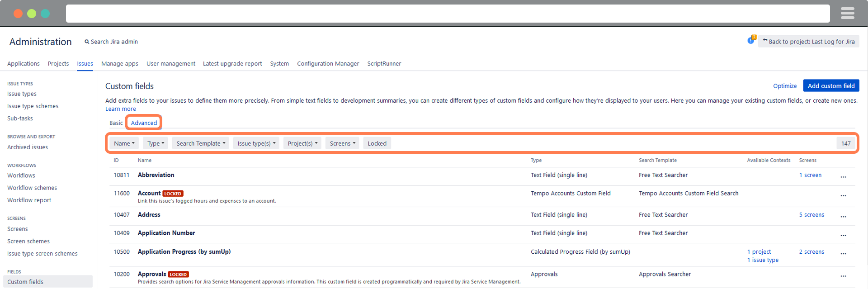This screenshot has height=289, width=868.
Task: Switch to the Advanced tab
Action: [x=144, y=123]
